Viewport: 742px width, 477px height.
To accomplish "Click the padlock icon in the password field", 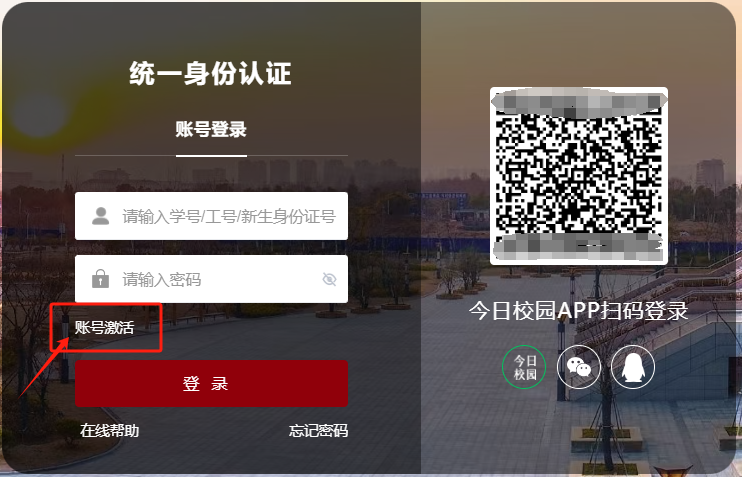I will 100,279.
